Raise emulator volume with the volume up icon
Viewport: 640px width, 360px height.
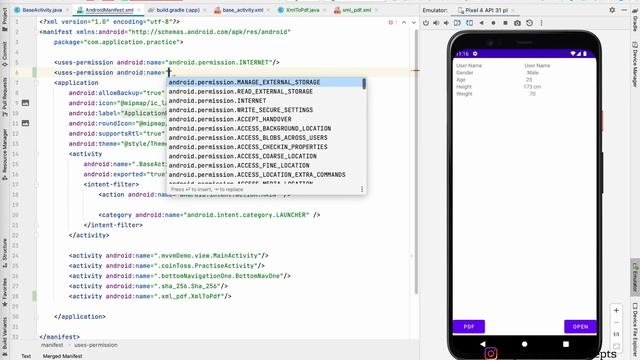coord(436,23)
